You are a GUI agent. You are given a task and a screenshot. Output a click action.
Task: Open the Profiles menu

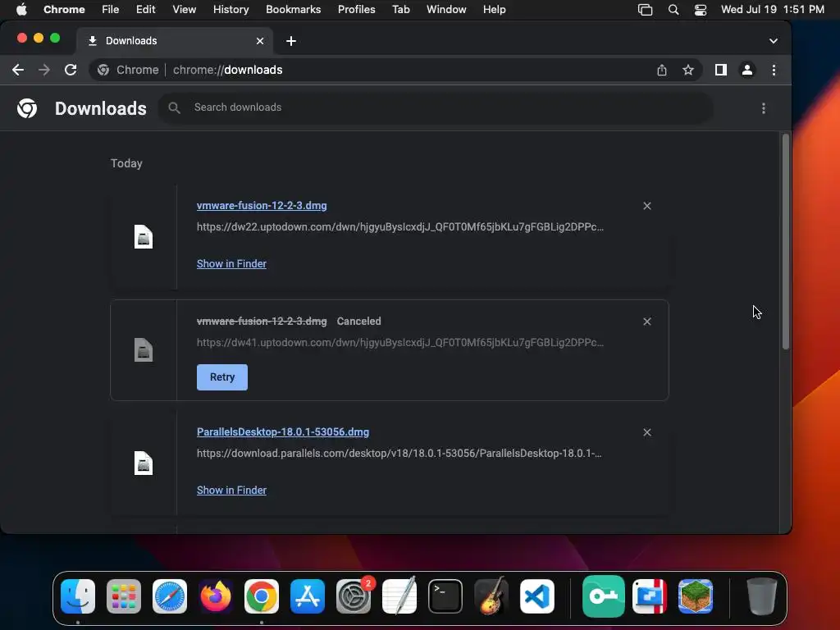356,10
